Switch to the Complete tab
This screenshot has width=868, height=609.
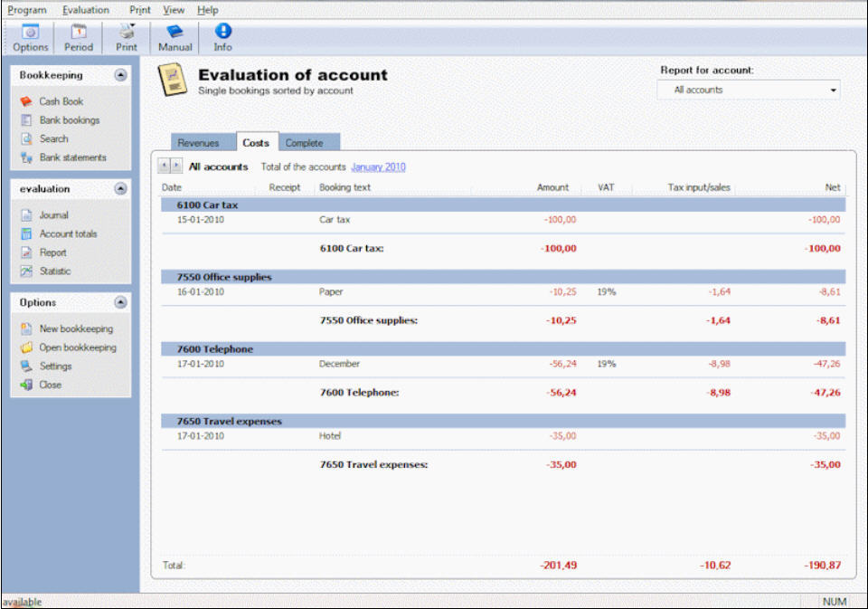point(304,143)
